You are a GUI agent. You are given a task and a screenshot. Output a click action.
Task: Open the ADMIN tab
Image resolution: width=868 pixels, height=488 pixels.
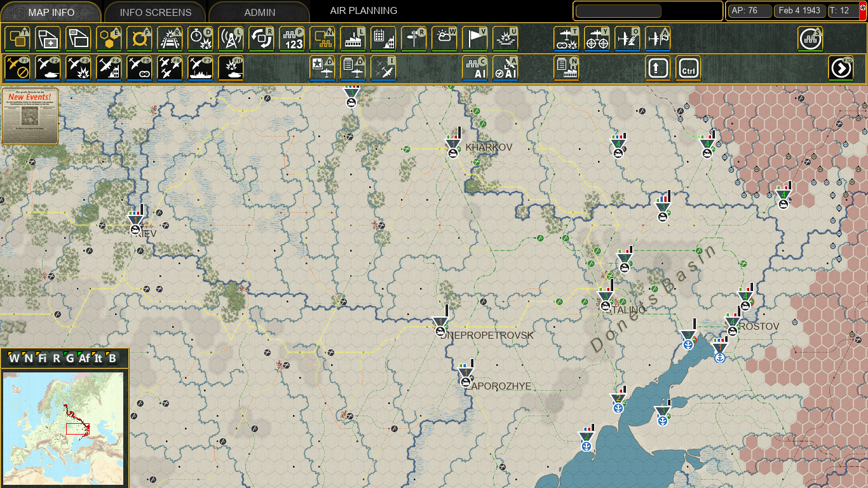[259, 13]
